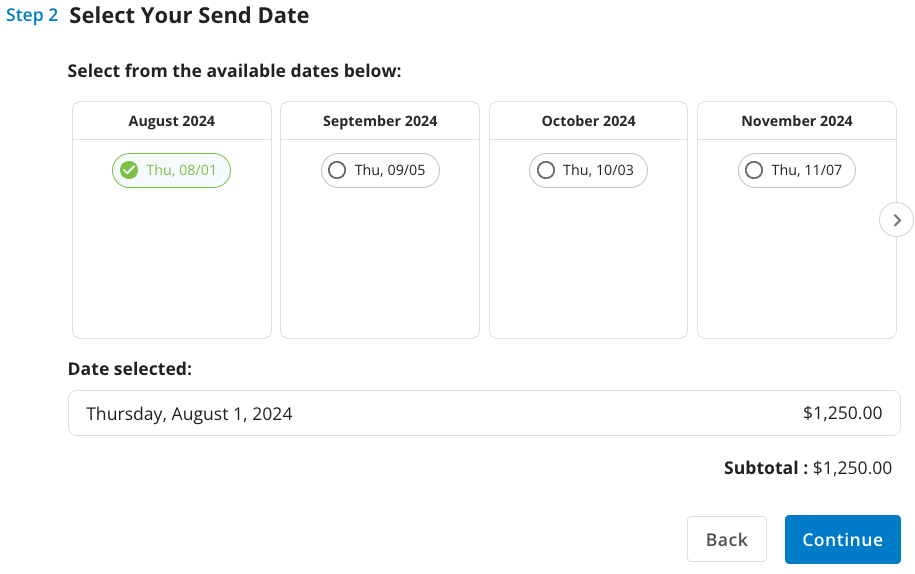Select the Thu, 10/03 send date
The height and width of the screenshot is (574, 915).
coord(588,170)
